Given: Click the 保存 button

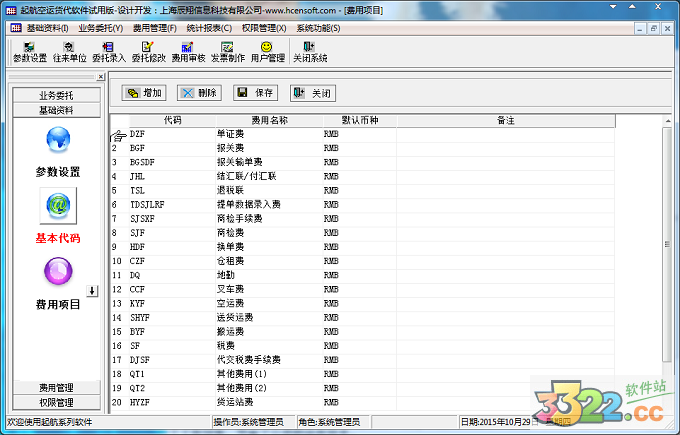Looking at the screenshot, I should pos(255,93).
